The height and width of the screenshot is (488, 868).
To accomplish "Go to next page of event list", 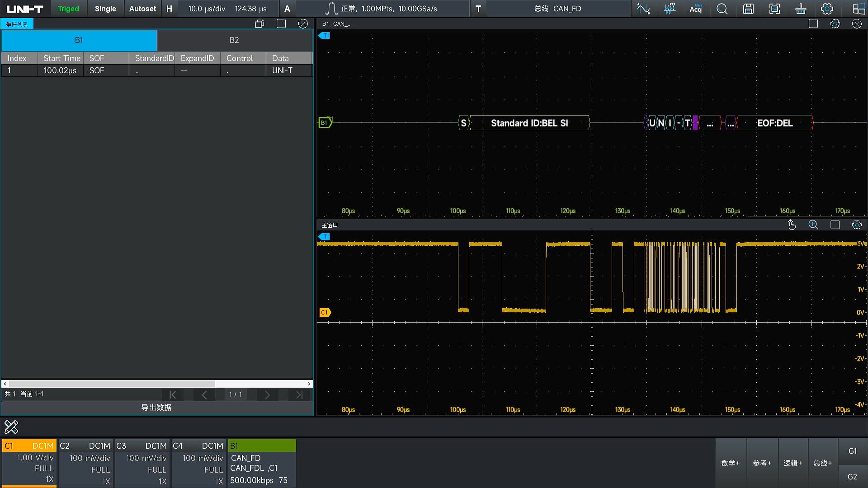I will pos(267,394).
